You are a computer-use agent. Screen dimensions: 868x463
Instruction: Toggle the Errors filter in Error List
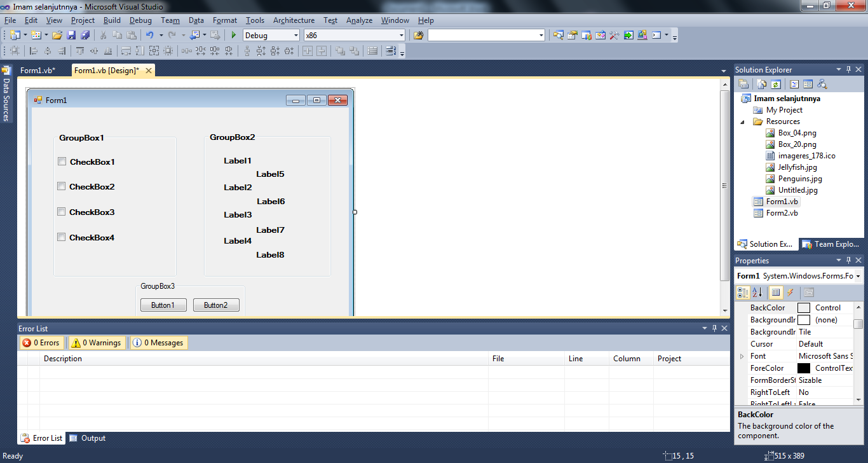point(41,343)
